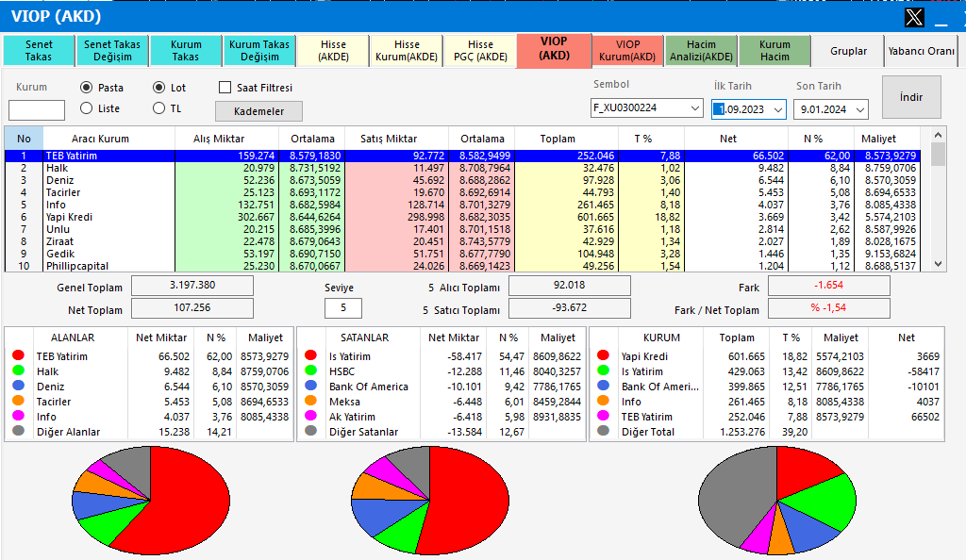The image size is (966, 560).
Task: Open the Gruplar tab
Action: coord(848,51)
